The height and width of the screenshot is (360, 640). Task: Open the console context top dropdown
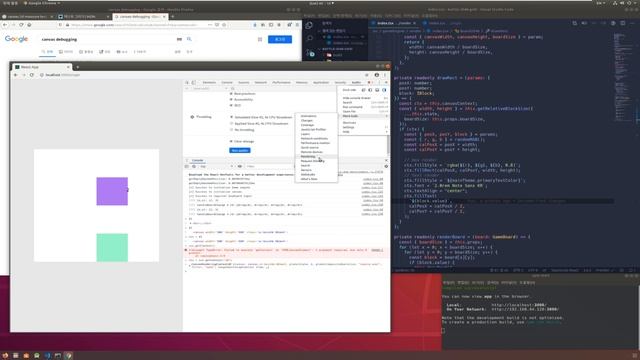(x=216, y=166)
